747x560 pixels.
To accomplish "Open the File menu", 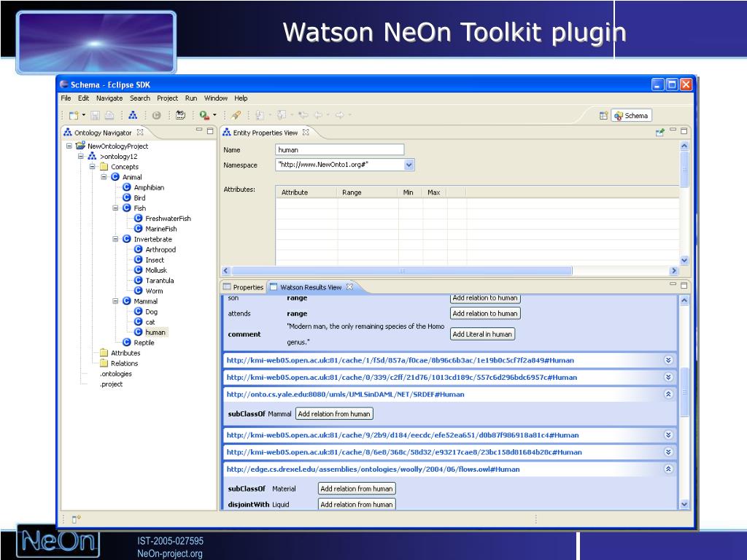I will click(66, 98).
